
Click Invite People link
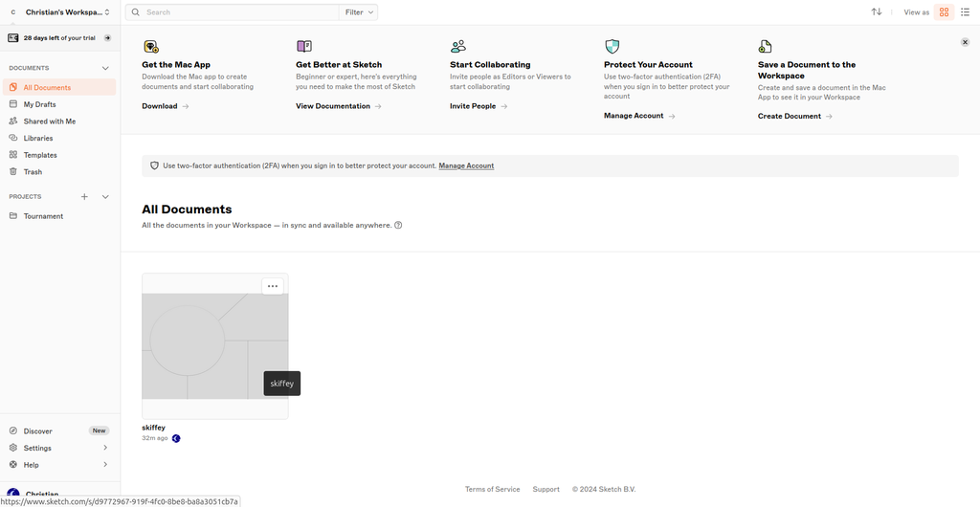click(479, 106)
